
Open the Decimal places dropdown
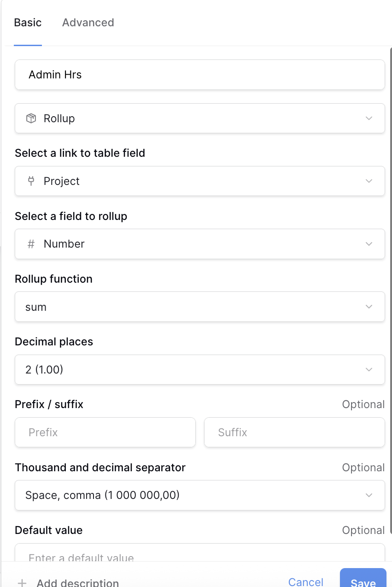click(x=199, y=369)
